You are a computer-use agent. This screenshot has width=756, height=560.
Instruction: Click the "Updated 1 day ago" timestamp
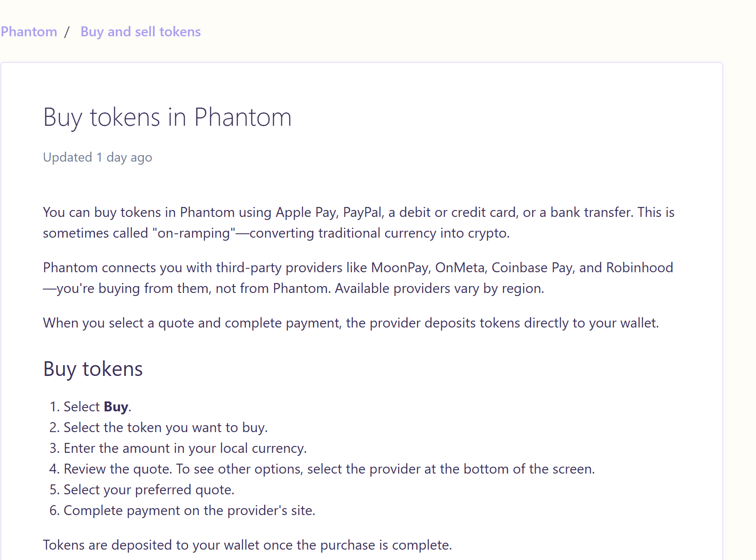[97, 157]
